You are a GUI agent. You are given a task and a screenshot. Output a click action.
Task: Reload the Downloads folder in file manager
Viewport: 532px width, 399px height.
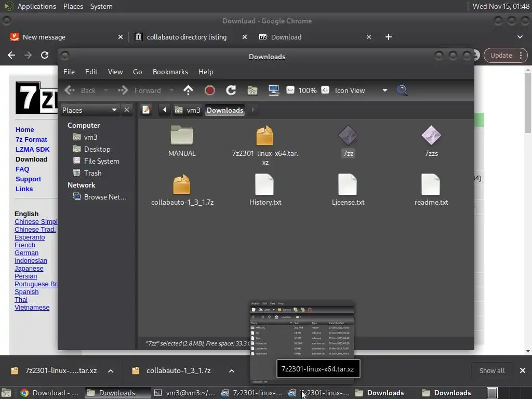pyautogui.click(x=231, y=90)
